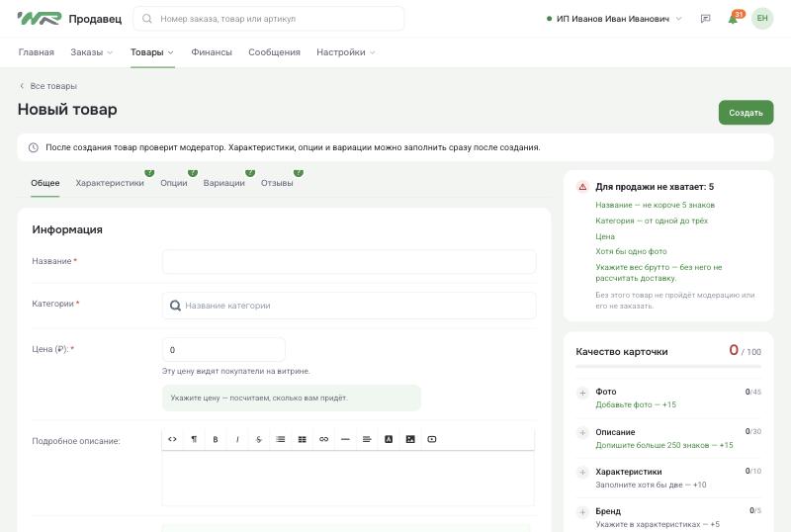
Task: Open text alignment options in editor
Action: 367,439
